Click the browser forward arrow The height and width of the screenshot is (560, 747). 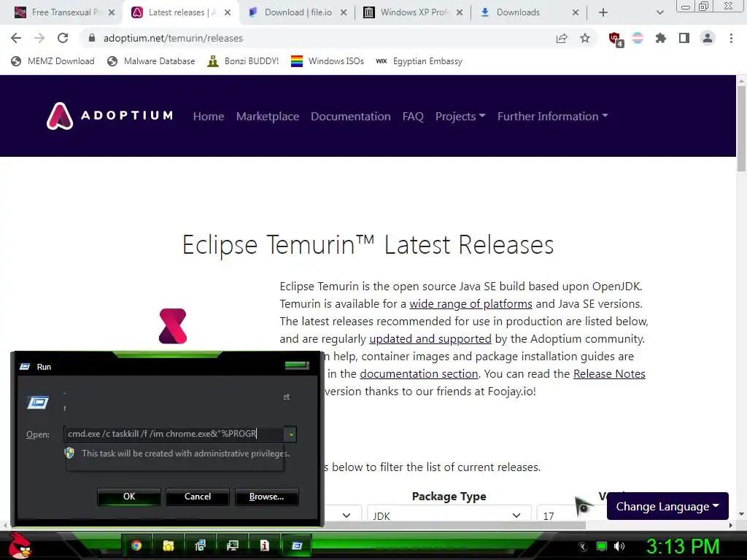pyautogui.click(x=39, y=38)
